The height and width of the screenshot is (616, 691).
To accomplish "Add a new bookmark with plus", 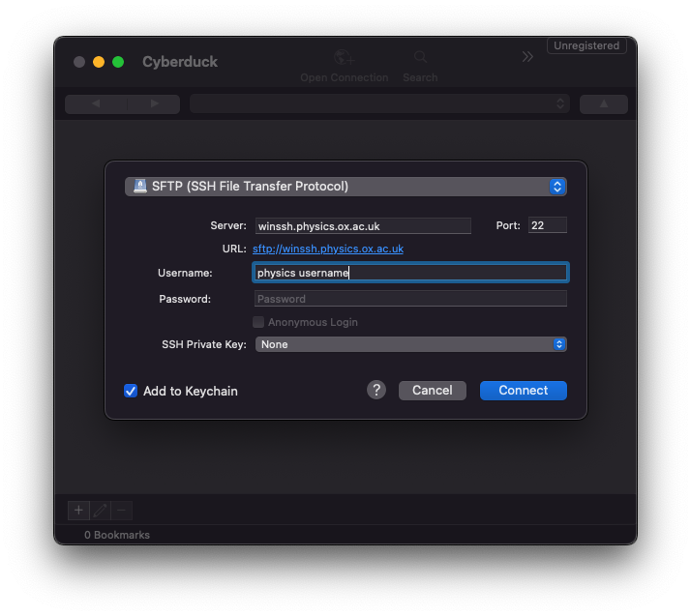I will coord(79,511).
